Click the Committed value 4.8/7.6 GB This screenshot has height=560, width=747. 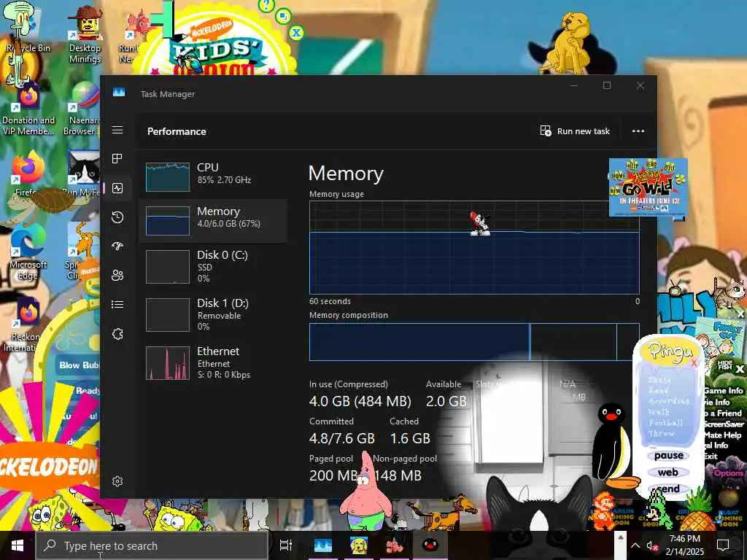(341, 438)
